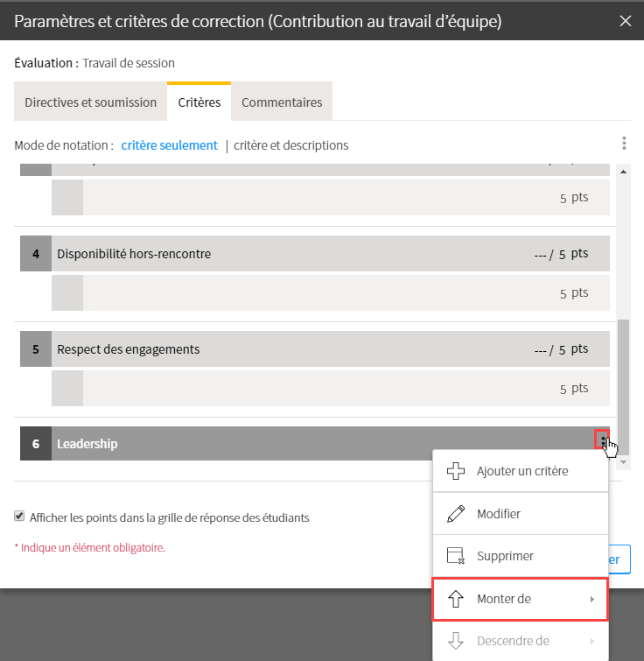Toggle Afficher les points dans la grille checkbox
The width and height of the screenshot is (644, 661).
click(x=19, y=516)
